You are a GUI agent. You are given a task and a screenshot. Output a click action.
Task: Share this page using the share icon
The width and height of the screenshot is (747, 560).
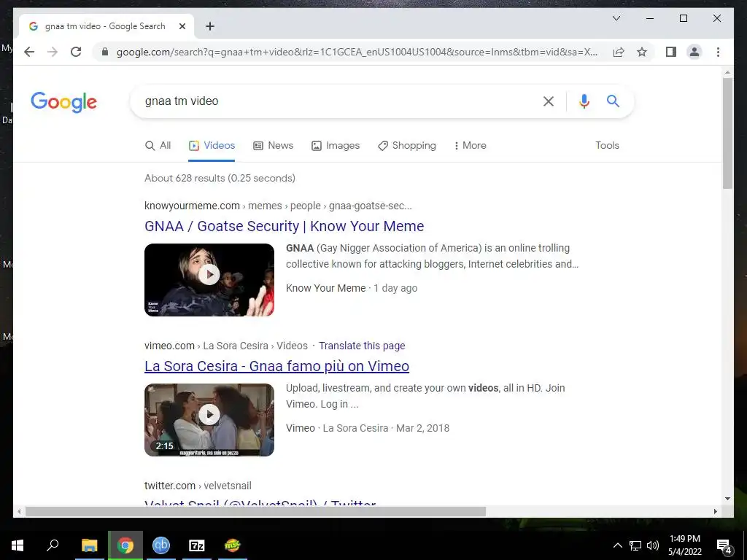tap(619, 52)
